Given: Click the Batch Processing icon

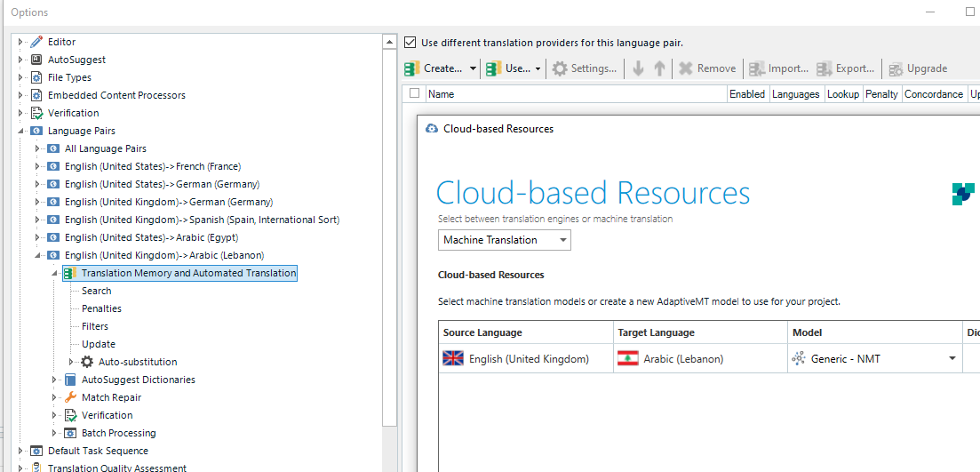Looking at the screenshot, I should (x=70, y=433).
